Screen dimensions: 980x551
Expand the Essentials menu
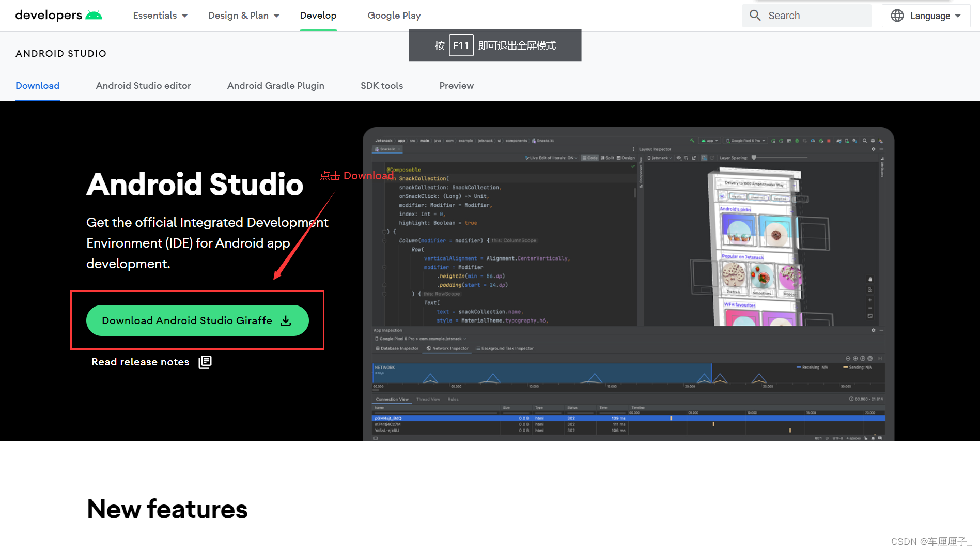pyautogui.click(x=160, y=16)
